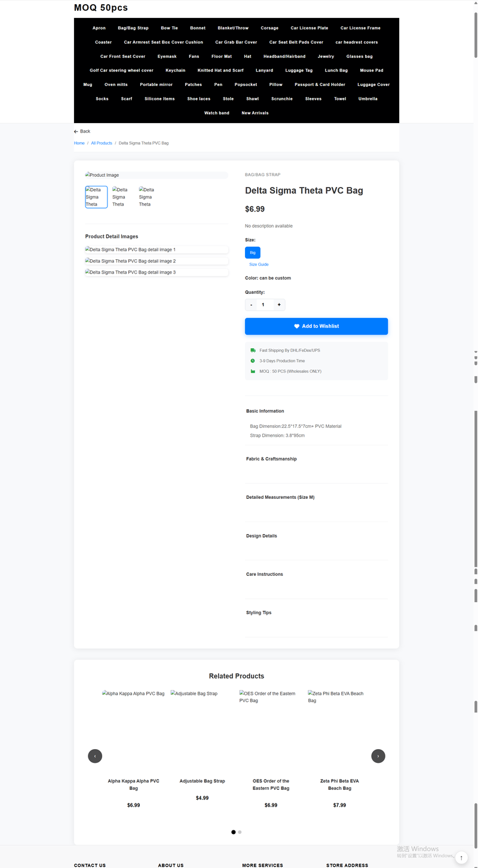Click the back arrow icon
This screenshot has width=478, height=868.
[76, 131]
